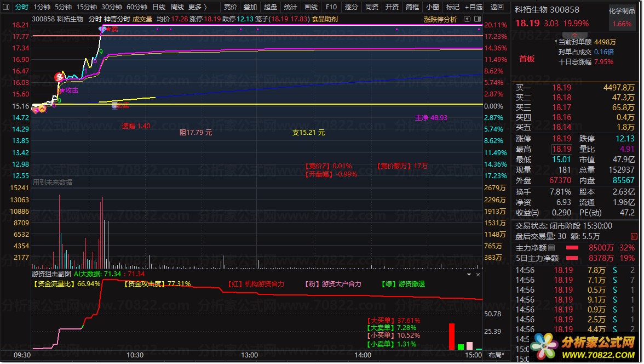The width and height of the screenshot is (644, 364).
Task: Select the 买五 order book row
Action: pyautogui.click(x=575, y=127)
